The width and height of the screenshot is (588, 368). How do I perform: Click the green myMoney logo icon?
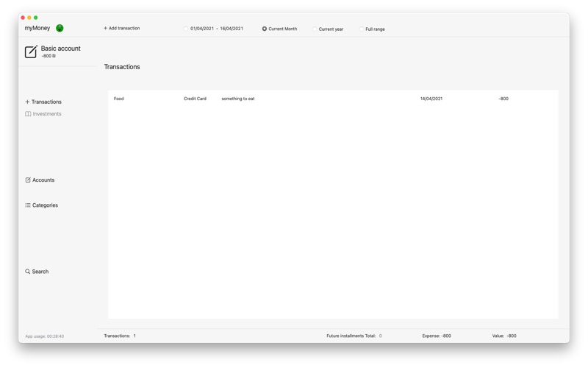pyautogui.click(x=60, y=28)
